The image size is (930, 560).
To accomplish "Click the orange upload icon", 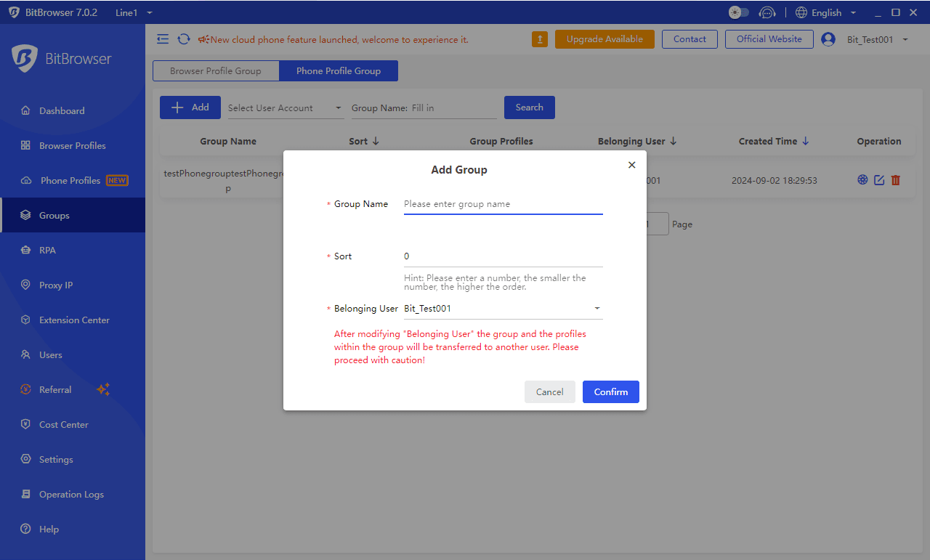I will tap(539, 39).
